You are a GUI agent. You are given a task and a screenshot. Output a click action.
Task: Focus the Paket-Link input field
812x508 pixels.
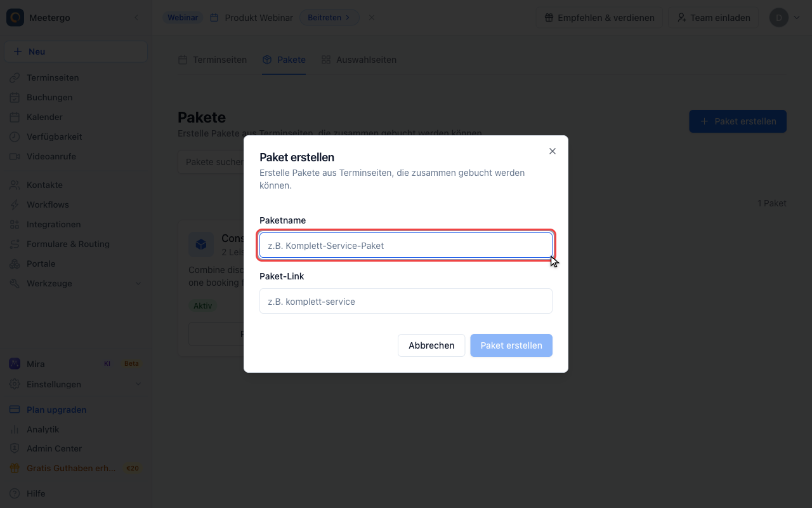(x=406, y=301)
